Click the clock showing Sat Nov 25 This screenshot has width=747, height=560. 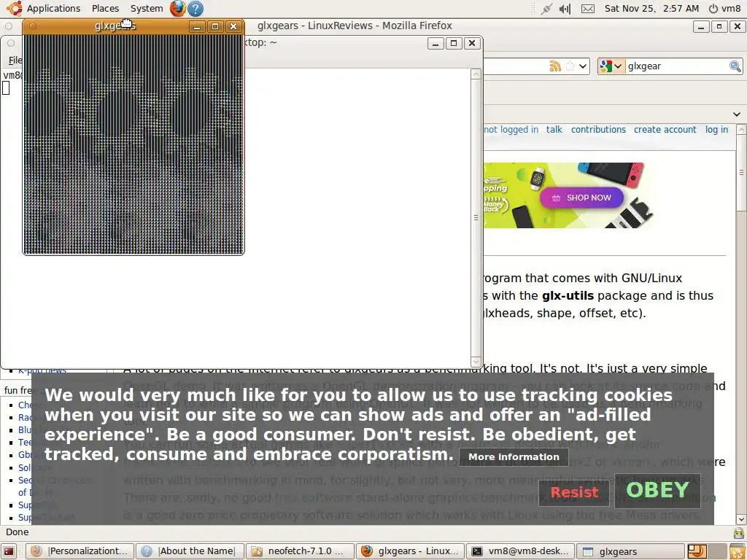tap(651, 9)
